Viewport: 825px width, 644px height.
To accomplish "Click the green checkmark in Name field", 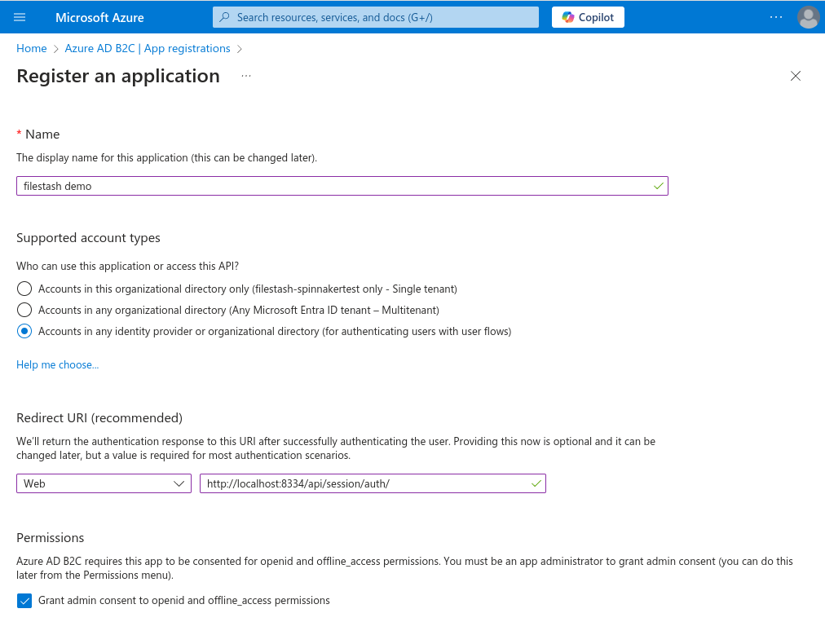I will pyautogui.click(x=658, y=186).
